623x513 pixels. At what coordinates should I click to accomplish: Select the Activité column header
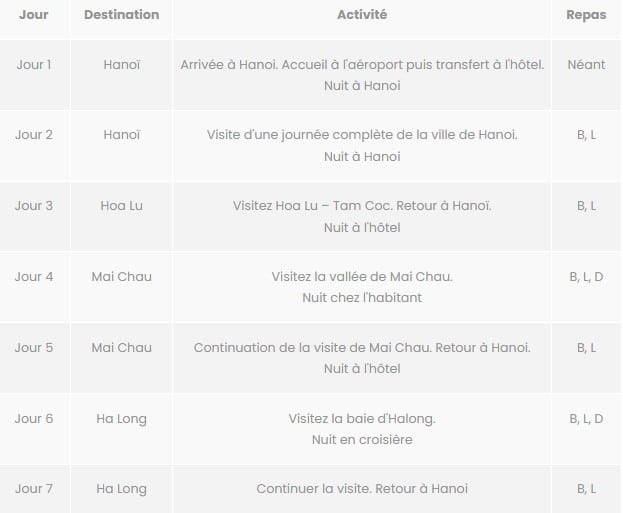pos(362,15)
